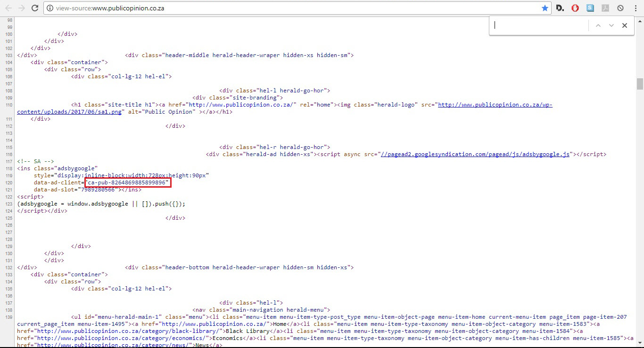Click the rel="home" attribute text
The image size is (644, 348).
click(x=317, y=105)
